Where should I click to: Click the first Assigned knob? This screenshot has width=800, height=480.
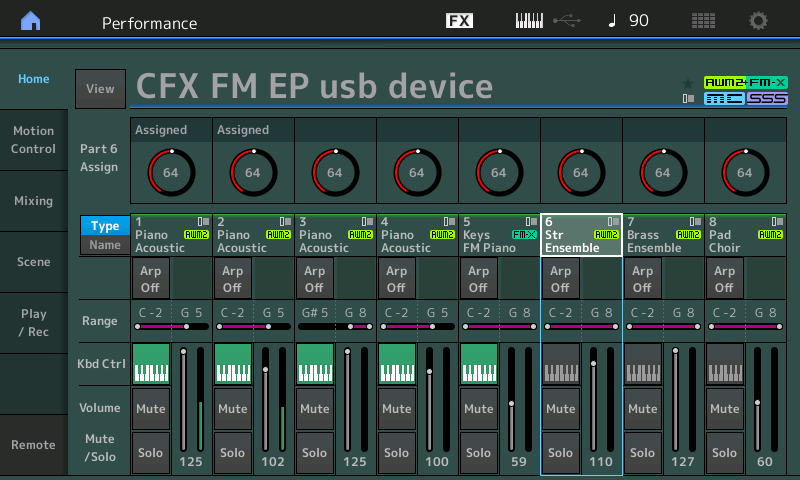pyautogui.click(x=171, y=172)
